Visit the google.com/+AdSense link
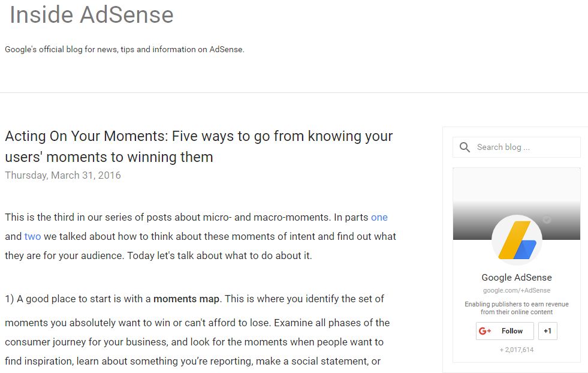Viewport: 588px width, 373px height. tap(517, 291)
